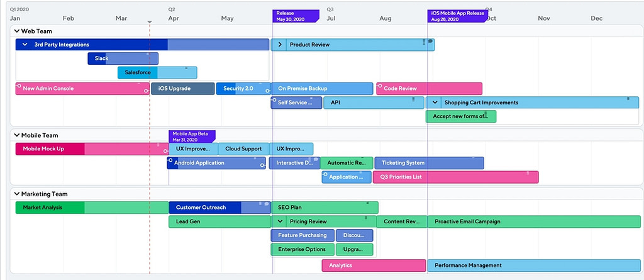Viewport: 644px width, 280px height.
Task: Open the Proactive Email Campaign bar
Action: point(534,221)
